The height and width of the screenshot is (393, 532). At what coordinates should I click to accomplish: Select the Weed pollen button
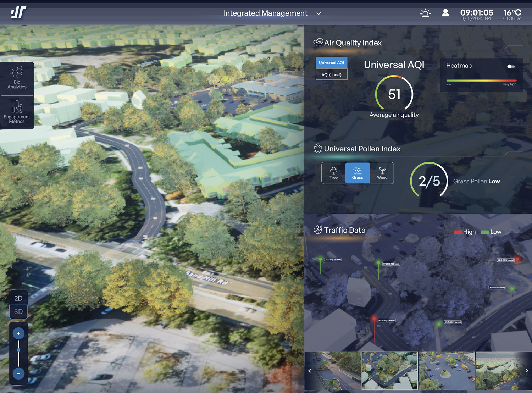382,173
